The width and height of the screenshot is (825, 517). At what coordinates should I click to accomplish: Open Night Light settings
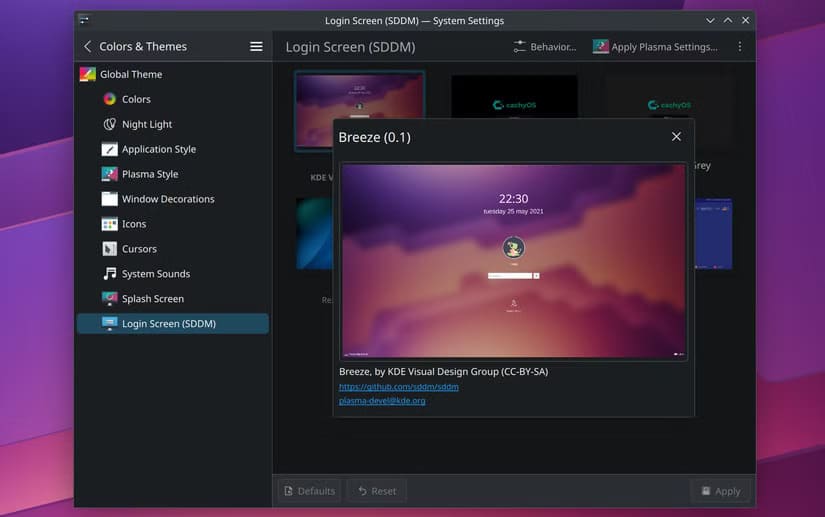(x=146, y=124)
